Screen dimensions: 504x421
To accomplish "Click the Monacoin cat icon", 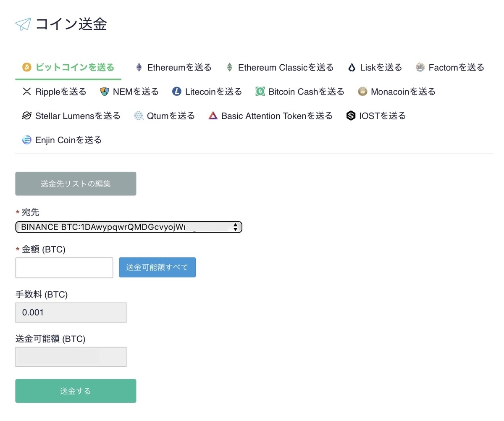I will (362, 92).
